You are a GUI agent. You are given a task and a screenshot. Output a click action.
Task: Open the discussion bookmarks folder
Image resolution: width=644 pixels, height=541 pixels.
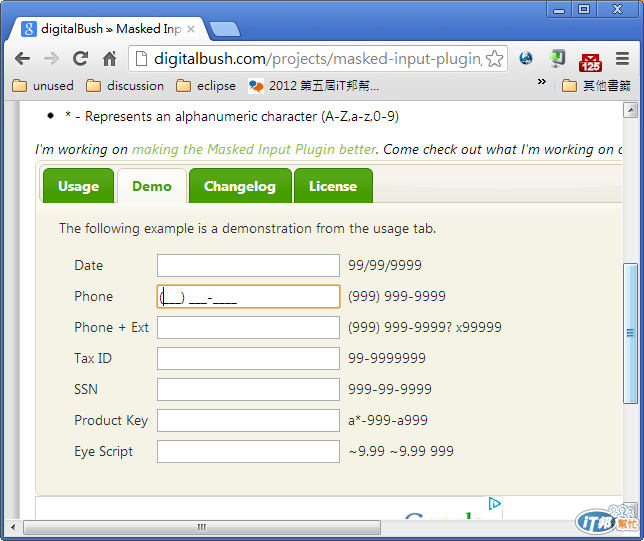click(125, 86)
